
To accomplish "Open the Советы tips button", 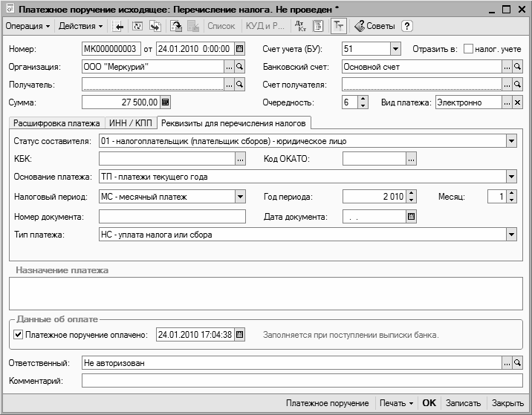I will (374, 26).
